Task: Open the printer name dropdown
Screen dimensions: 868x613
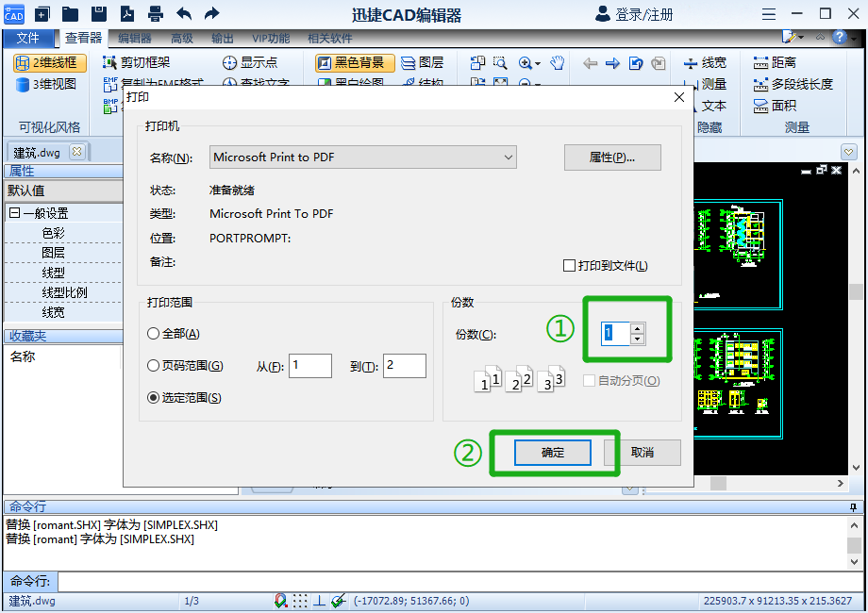Action: (509, 157)
